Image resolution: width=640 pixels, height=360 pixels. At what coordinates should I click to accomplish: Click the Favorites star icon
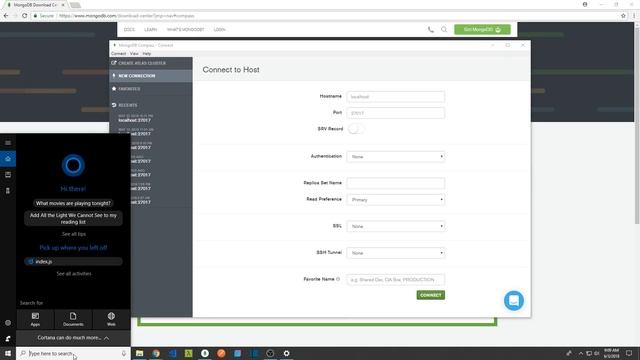[x=114, y=89]
